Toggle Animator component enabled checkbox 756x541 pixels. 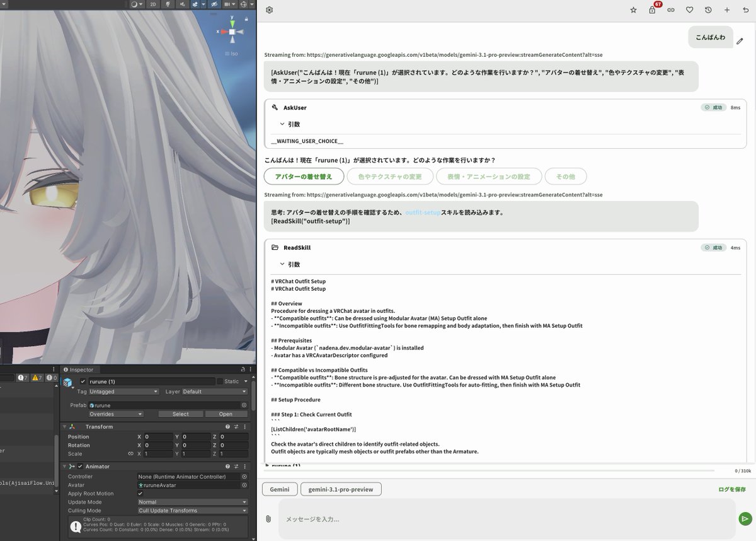(80, 467)
